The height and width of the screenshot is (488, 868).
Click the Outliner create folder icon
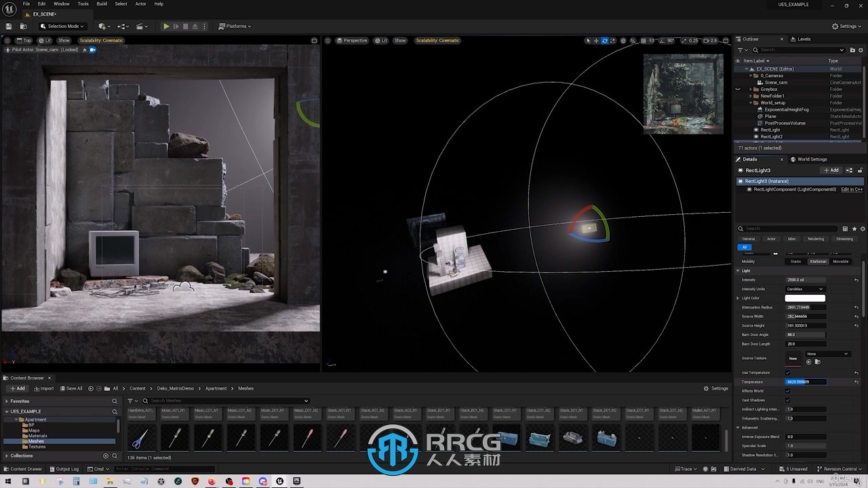pyautogui.click(x=852, y=49)
